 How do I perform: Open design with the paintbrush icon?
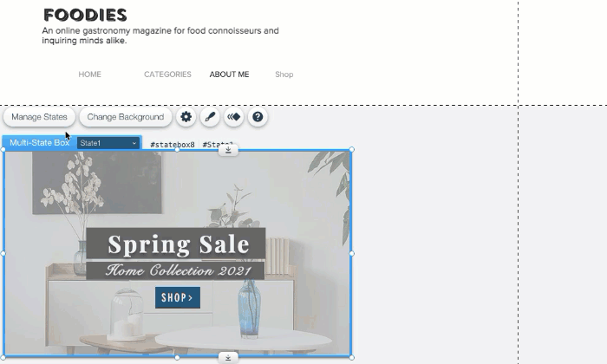210,117
